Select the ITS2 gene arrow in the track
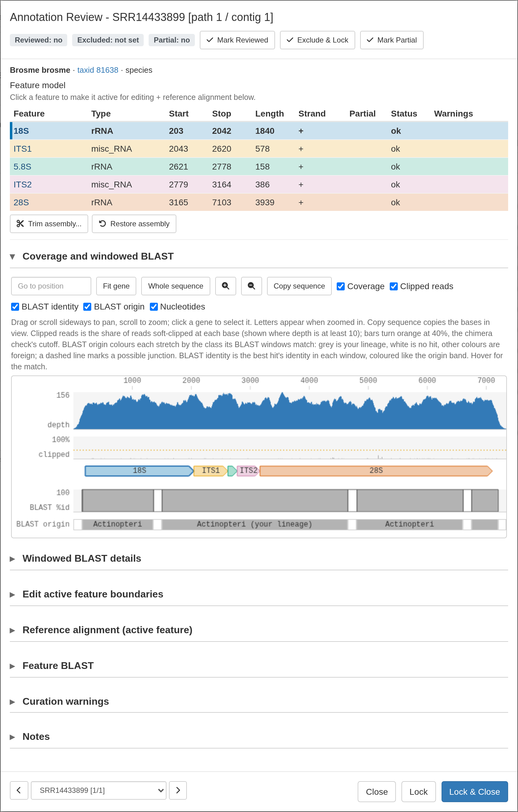Viewport: 518px width, 812px height. (248, 471)
